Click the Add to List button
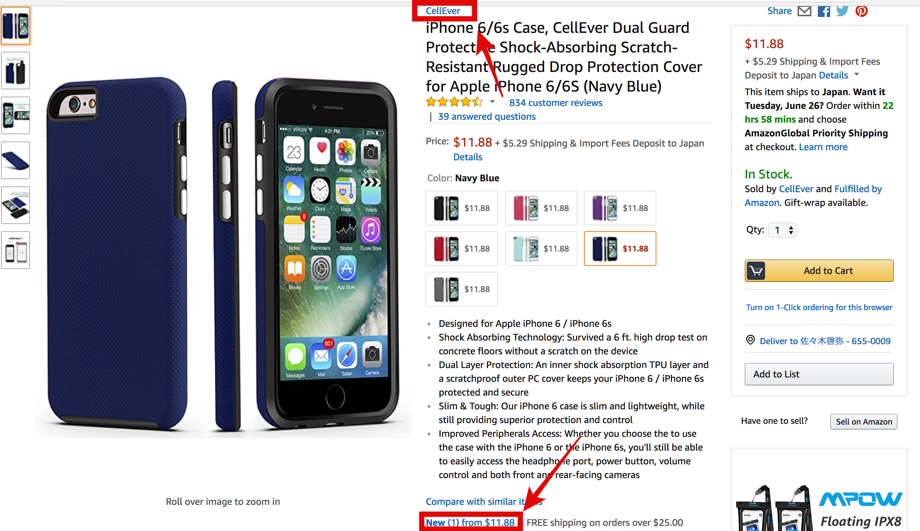The image size is (920, 531). (x=819, y=374)
